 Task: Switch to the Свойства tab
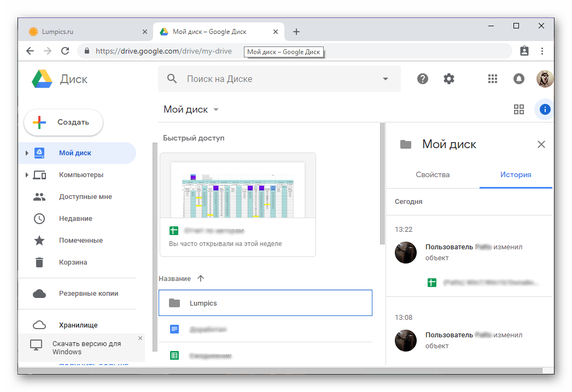click(x=433, y=174)
